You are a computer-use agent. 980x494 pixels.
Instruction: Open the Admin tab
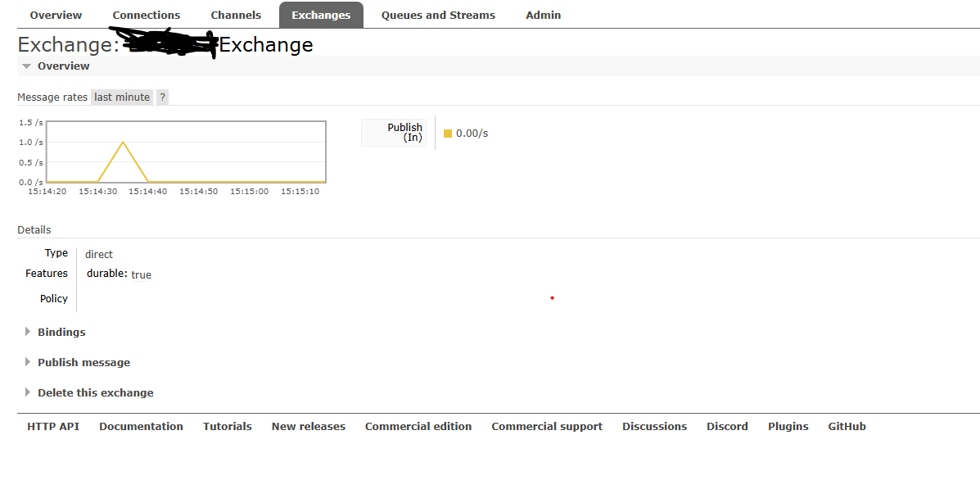click(x=544, y=15)
